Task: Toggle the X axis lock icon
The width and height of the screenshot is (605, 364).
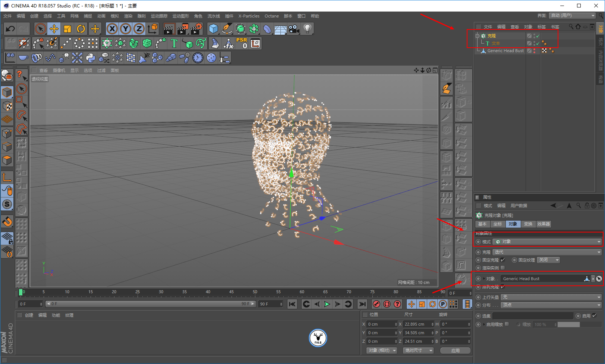Action: [112, 29]
